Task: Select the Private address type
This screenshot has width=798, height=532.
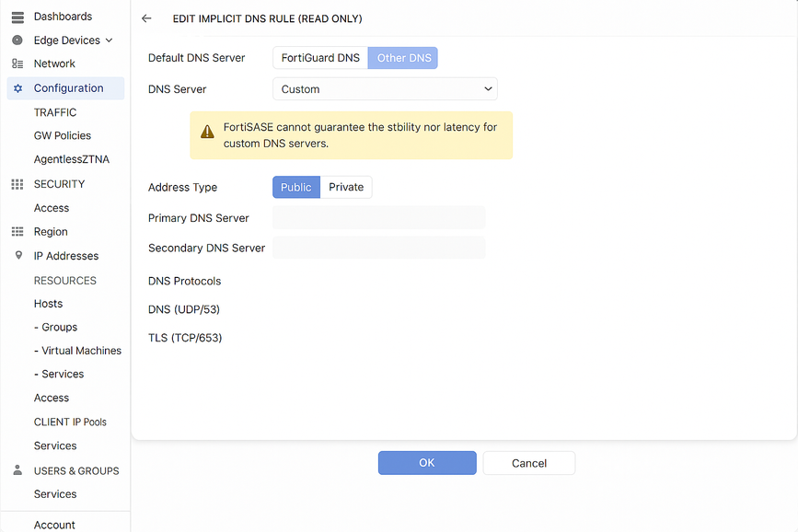Action: (x=346, y=187)
